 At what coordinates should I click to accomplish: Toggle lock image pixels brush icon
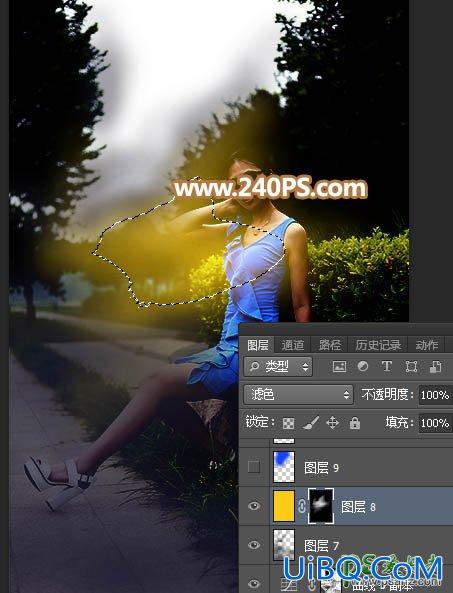(311, 422)
